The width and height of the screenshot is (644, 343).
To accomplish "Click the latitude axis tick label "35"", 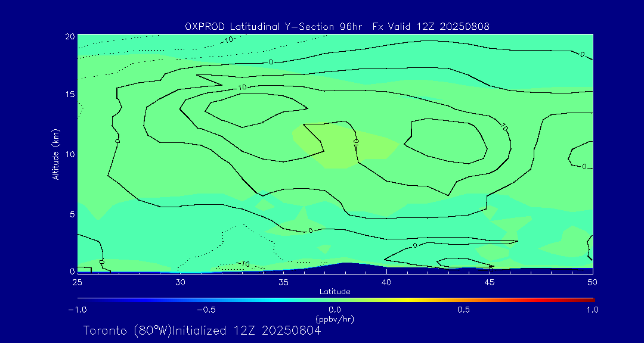I will point(283,282).
